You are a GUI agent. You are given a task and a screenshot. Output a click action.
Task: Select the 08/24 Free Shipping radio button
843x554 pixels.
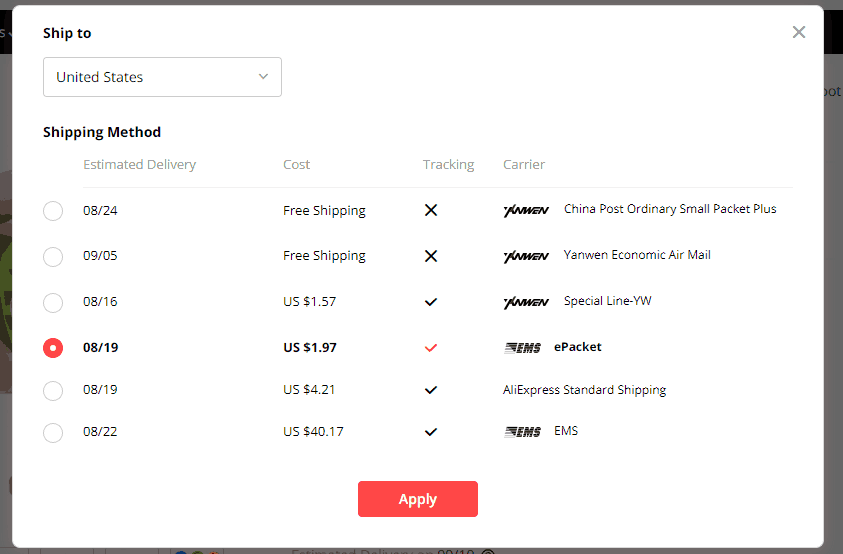coord(53,211)
